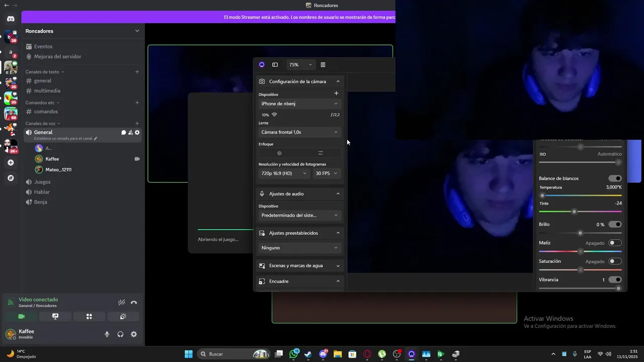644x362 pixels.
Task: Toggle Balance de blancos switch
Action: click(615, 178)
